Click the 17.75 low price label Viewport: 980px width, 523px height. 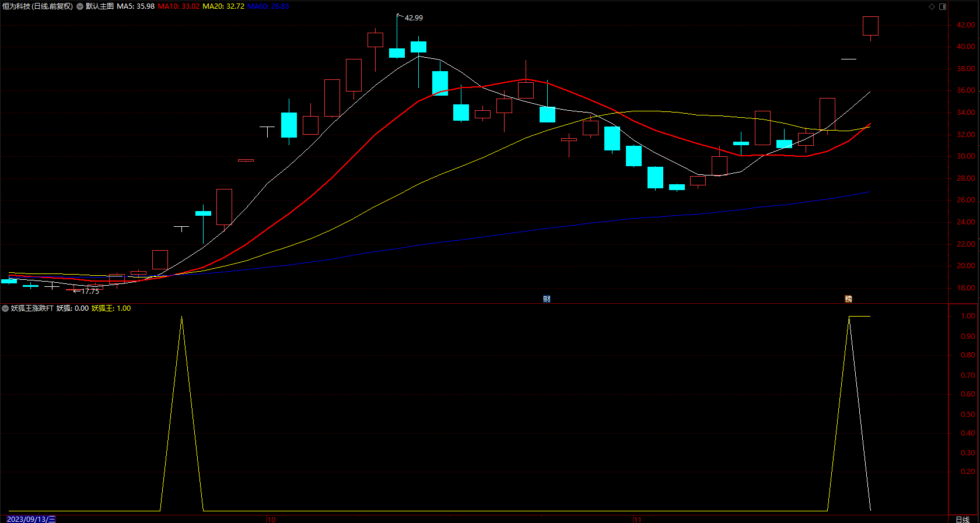coord(90,291)
